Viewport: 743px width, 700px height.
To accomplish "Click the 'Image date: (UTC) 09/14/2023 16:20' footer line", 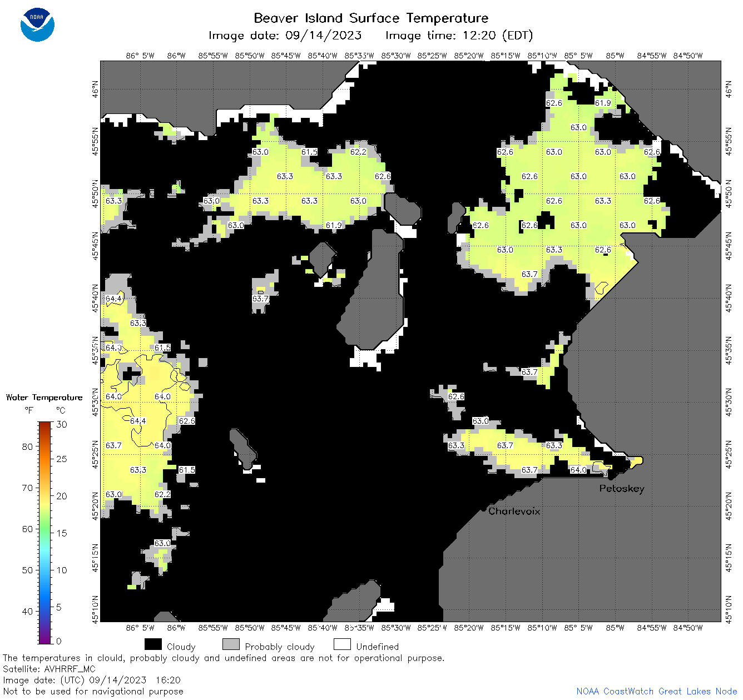I will coord(92,680).
